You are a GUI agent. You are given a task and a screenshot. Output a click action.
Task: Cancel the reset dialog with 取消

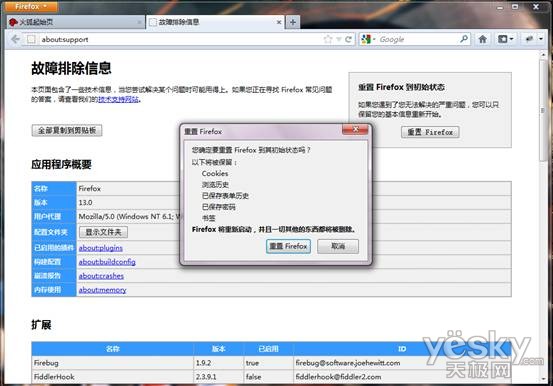(x=338, y=246)
